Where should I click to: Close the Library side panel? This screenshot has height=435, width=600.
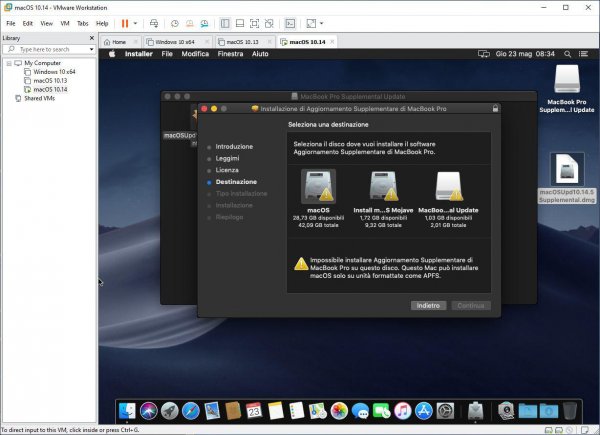93,37
